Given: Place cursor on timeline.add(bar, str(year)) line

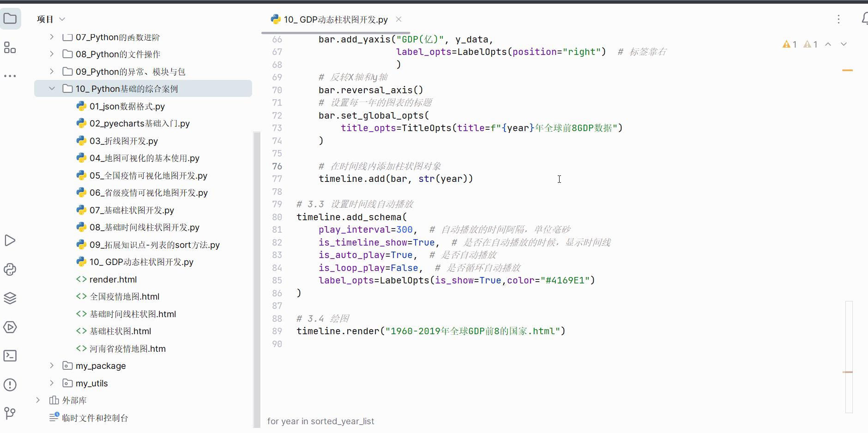Looking at the screenshot, I should 396,179.
